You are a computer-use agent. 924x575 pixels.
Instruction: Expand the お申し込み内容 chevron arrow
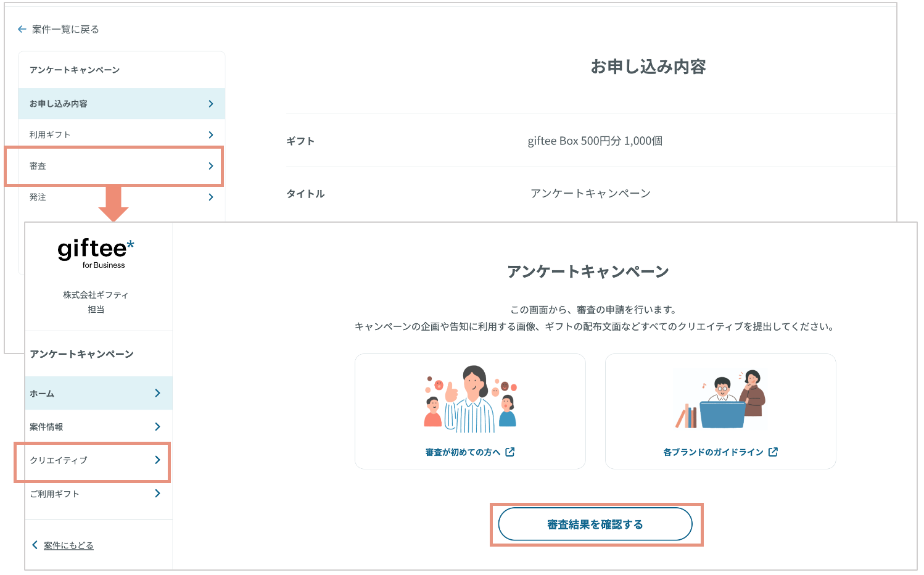point(211,104)
